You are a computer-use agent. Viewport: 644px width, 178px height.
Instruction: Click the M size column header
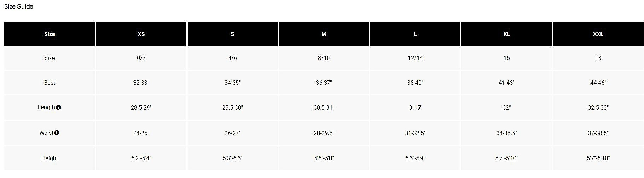click(x=324, y=34)
